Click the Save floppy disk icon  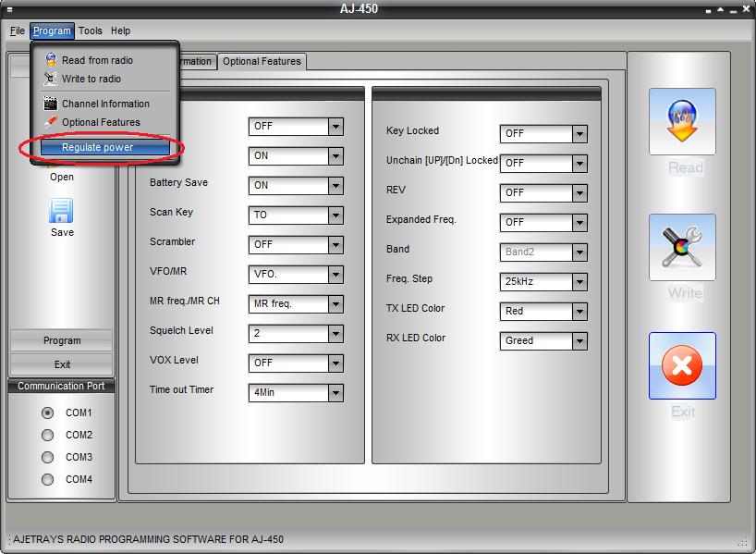pos(61,210)
